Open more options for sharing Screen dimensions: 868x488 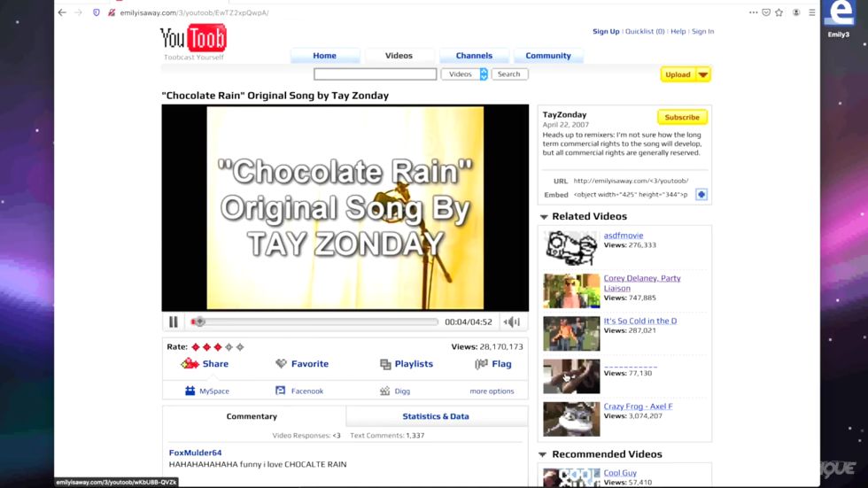click(492, 391)
